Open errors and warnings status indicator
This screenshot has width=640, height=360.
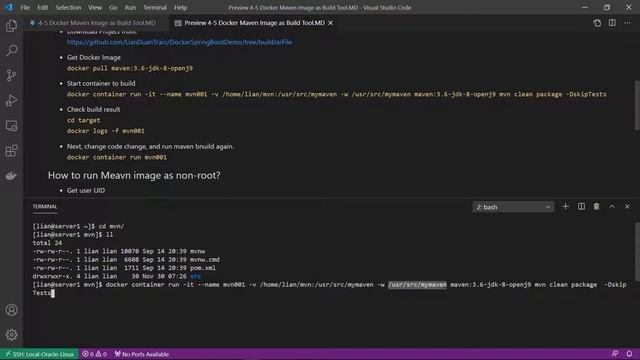click(x=94, y=354)
